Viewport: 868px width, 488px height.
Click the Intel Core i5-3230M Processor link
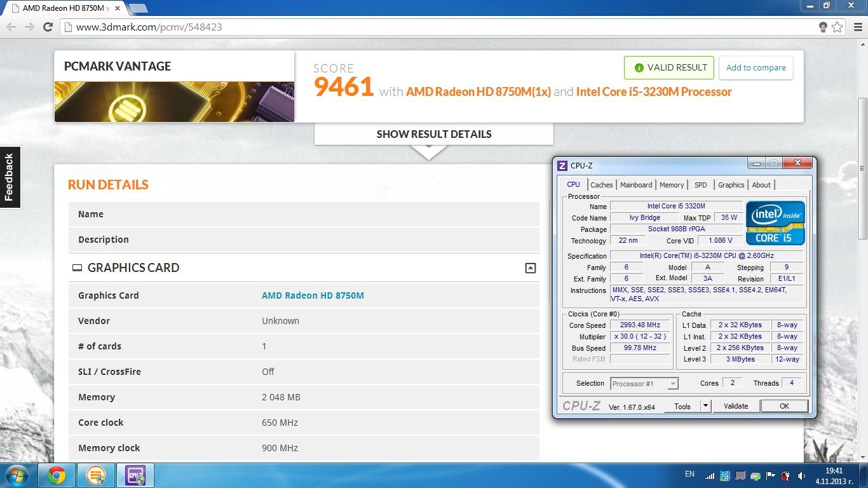(x=654, y=91)
